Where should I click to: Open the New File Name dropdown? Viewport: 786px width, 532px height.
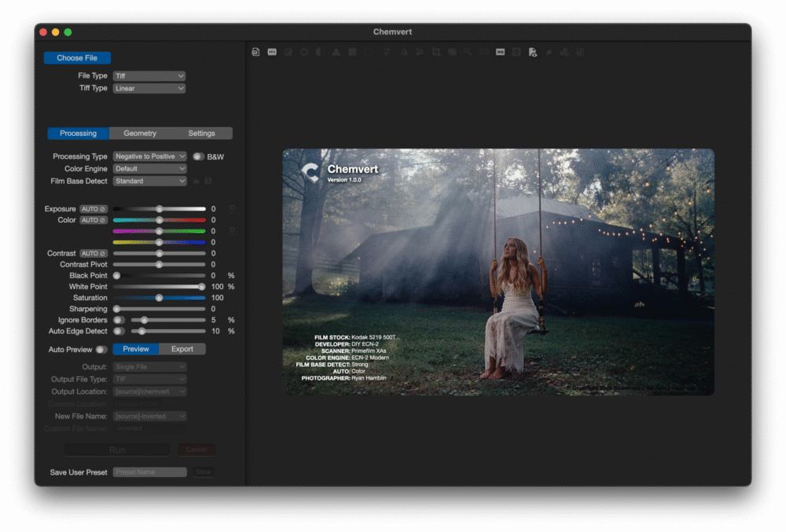click(x=150, y=416)
